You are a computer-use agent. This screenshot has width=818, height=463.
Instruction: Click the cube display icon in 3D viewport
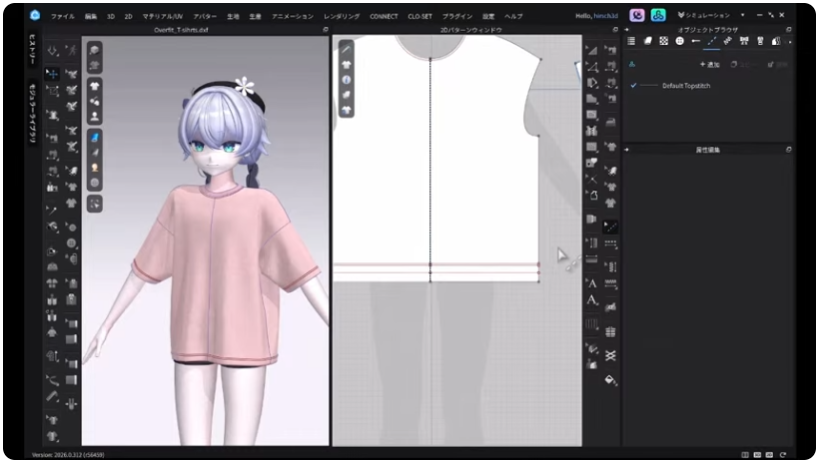[94, 50]
